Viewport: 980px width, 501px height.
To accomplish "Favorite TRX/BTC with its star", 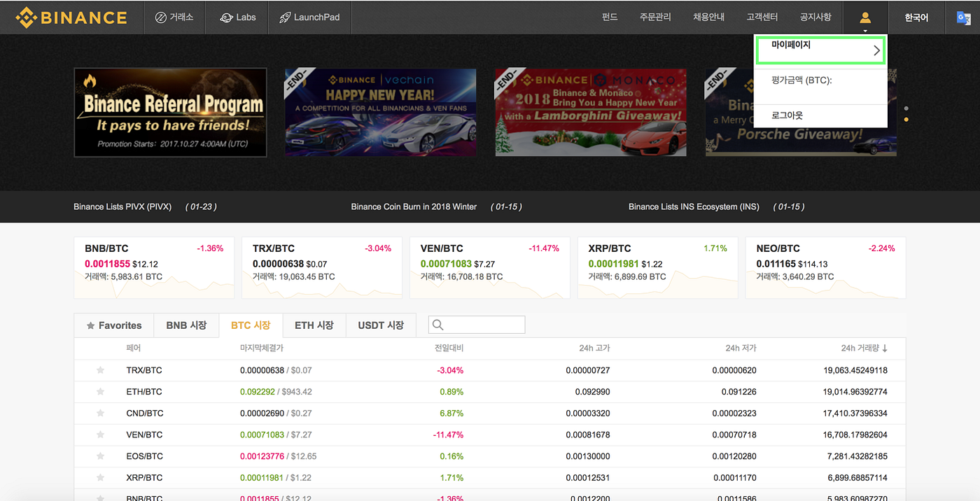I will pyautogui.click(x=100, y=370).
